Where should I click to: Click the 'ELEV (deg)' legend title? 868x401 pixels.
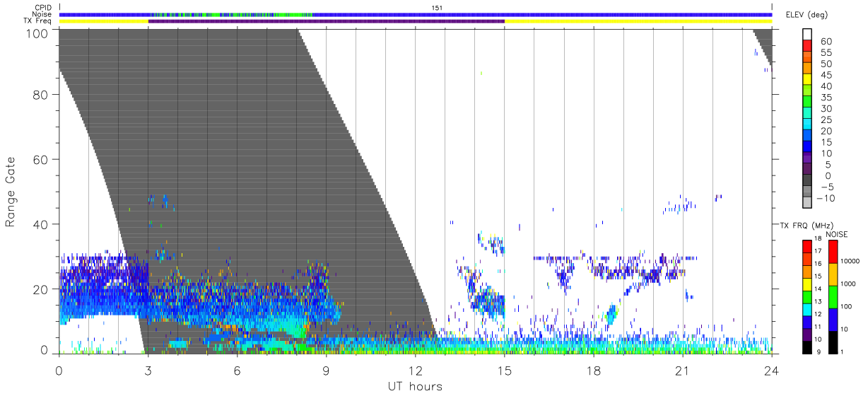(x=808, y=15)
